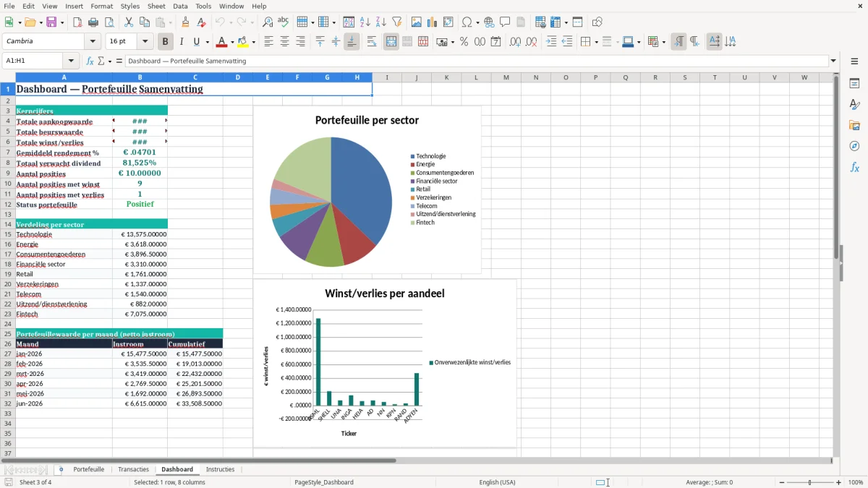Expand the Name Box dropdown arrow
Screen dimensions: 868x488
[x=71, y=61]
